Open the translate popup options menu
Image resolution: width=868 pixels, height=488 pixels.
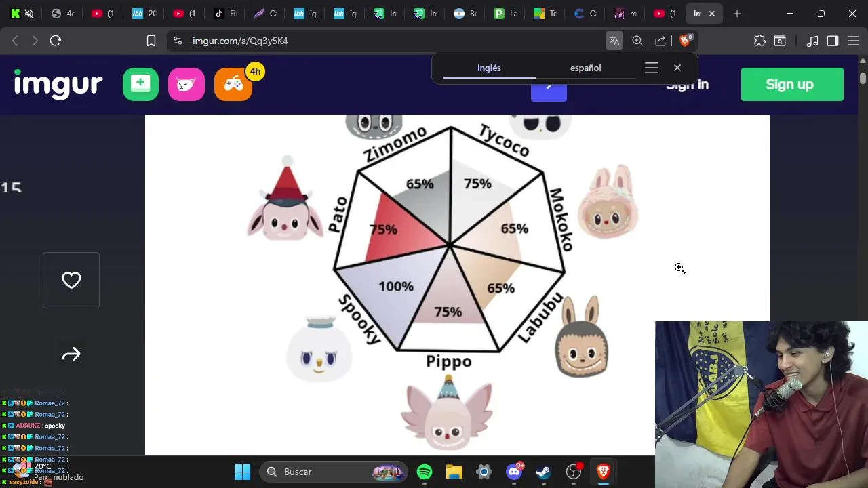pyautogui.click(x=652, y=68)
